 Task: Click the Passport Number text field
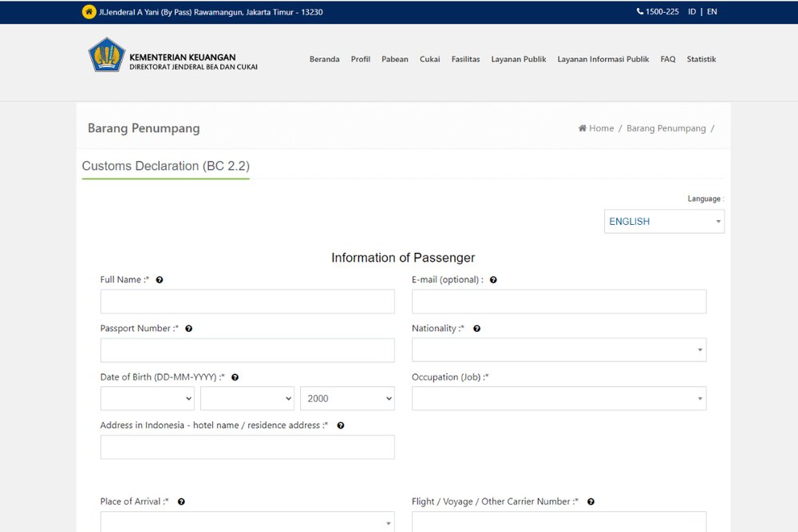[247, 350]
